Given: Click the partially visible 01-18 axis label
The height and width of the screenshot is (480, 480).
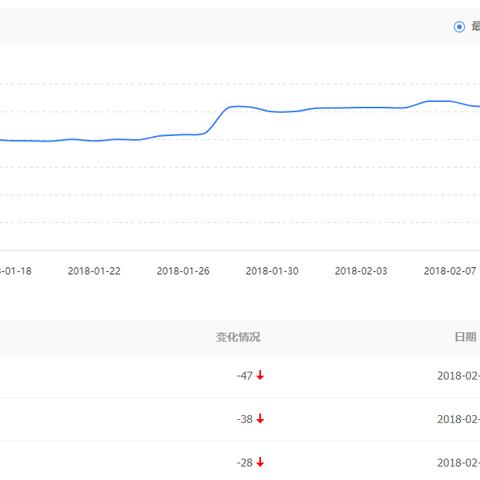Looking at the screenshot, I should pos(16,271).
